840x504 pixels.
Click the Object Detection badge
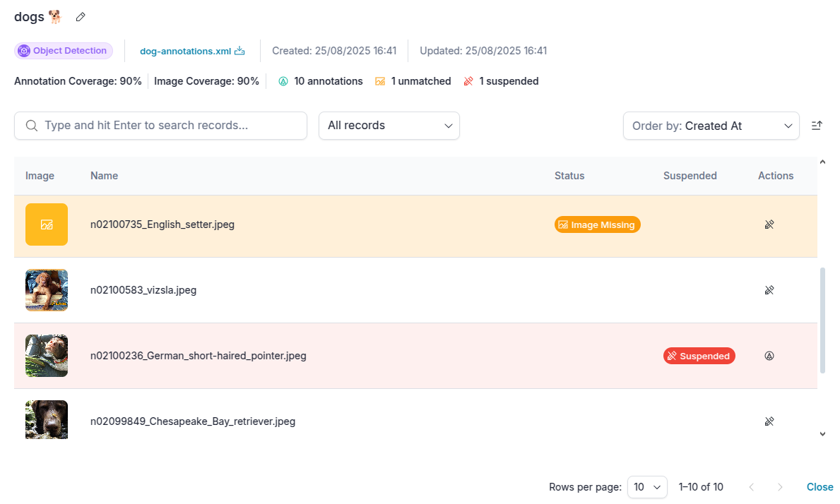pyautogui.click(x=63, y=51)
